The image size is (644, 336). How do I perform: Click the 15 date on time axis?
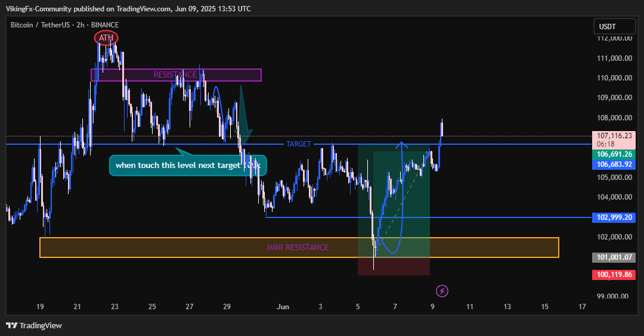pos(544,307)
